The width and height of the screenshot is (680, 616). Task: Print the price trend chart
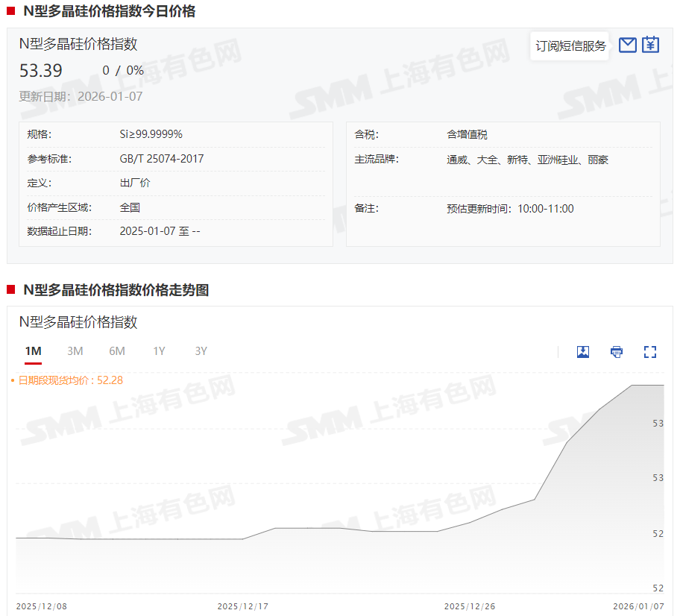(x=617, y=352)
